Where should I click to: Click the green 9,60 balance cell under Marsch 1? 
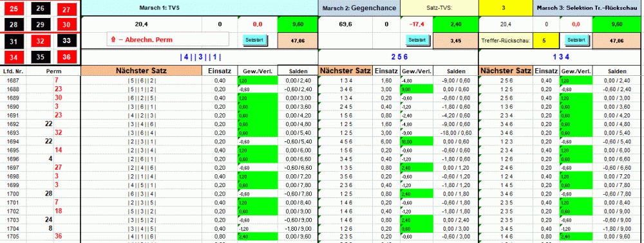tap(298, 24)
